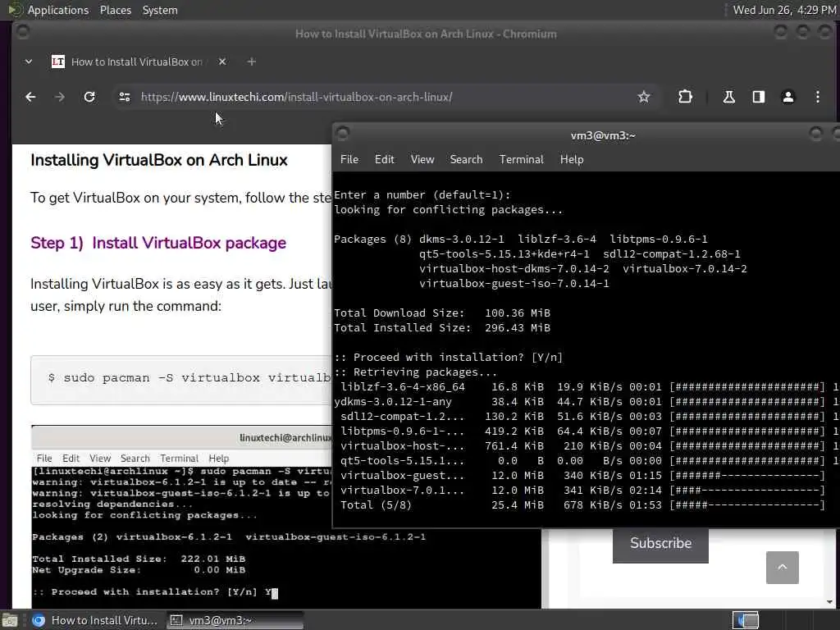This screenshot has height=630, width=840.
Task: Click the show desktop icon in bottom panel
Action: [10, 620]
